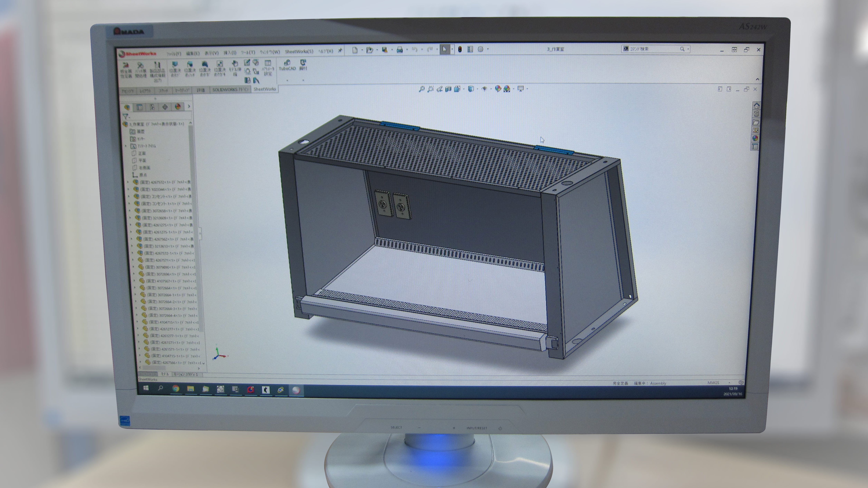
Task: Open the ファイル(F) menu
Action: pyautogui.click(x=174, y=53)
